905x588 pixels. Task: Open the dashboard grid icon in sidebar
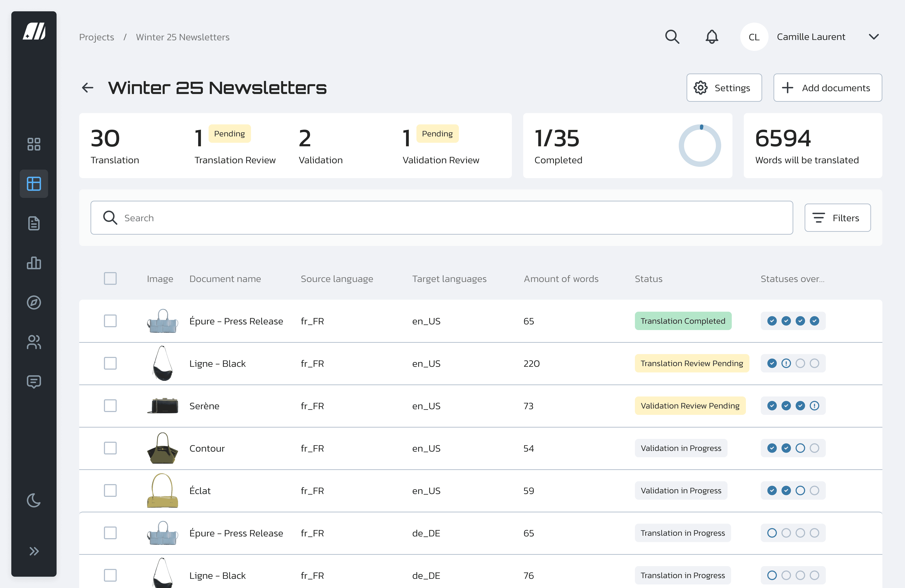pyautogui.click(x=34, y=144)
